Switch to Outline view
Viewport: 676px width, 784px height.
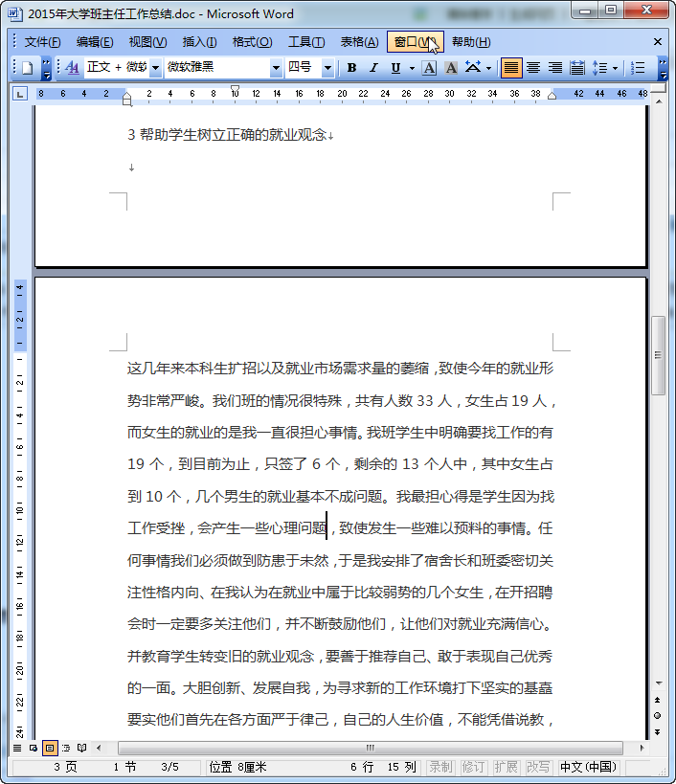(x=65, y=749)
